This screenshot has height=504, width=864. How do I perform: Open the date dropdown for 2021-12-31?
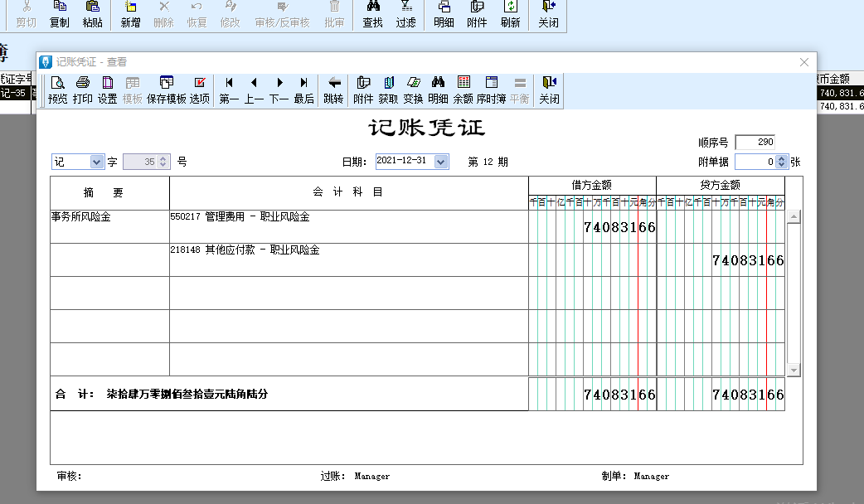[x=440, y=162]
